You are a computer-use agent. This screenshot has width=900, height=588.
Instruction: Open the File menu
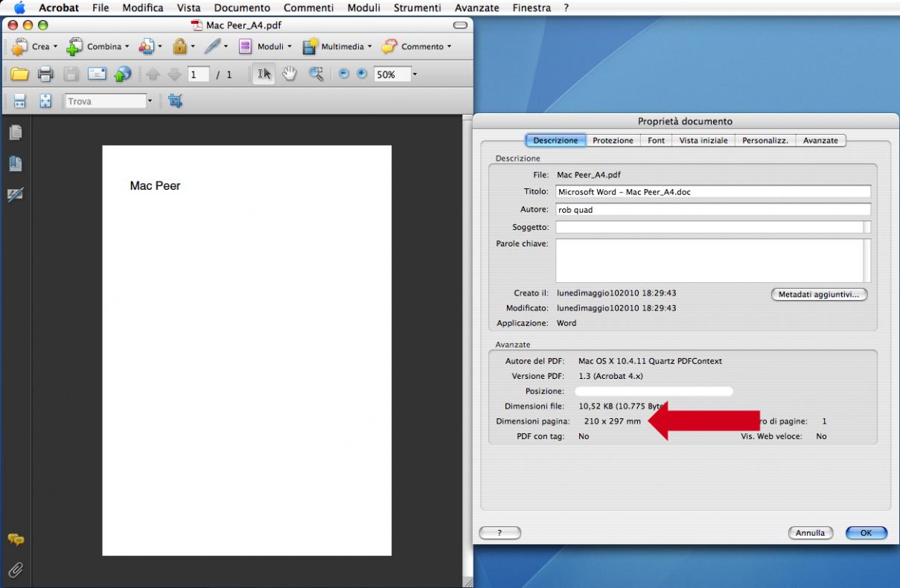tap(100, 8)
